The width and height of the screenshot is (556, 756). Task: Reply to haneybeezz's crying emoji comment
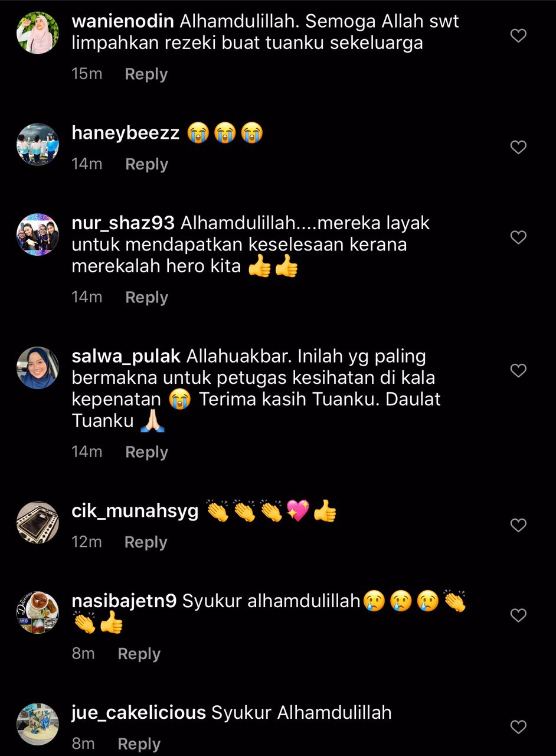tap(146, 164)
